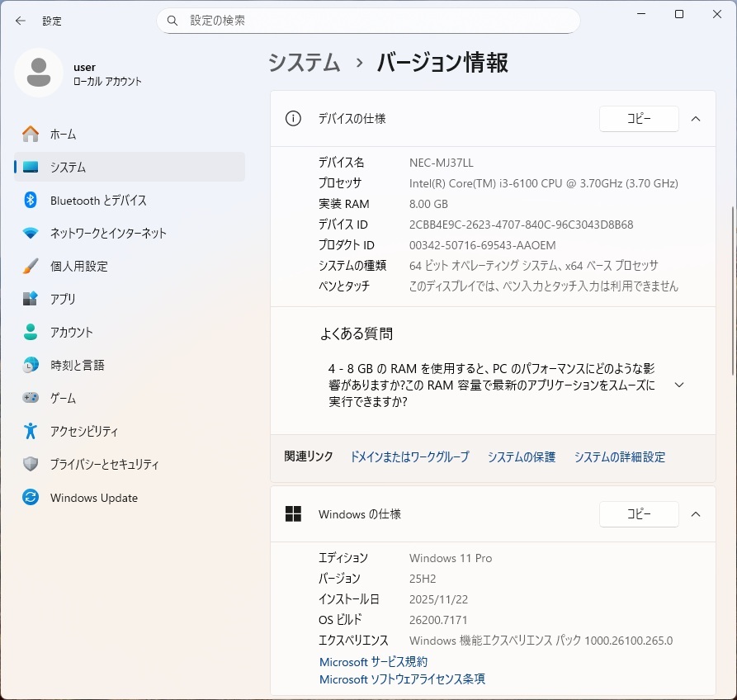Click システム in the breadcrumb header

pos(305,63)
